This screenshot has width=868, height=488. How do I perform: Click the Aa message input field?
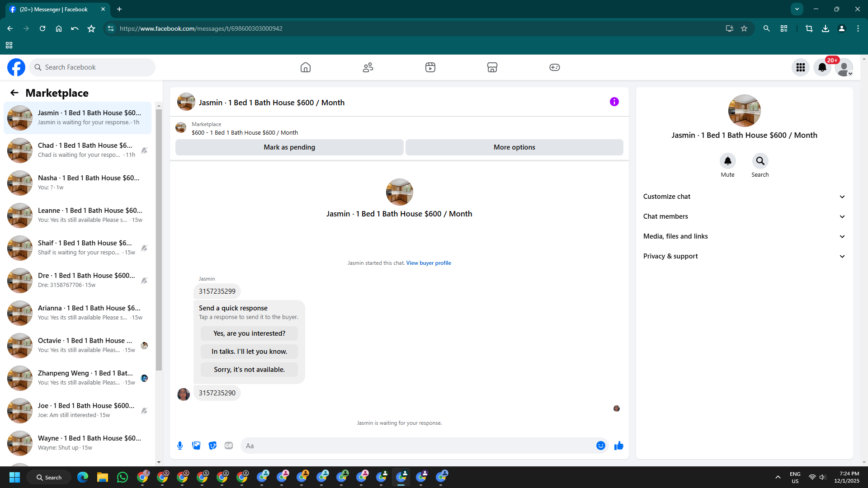(x=419, y=446)
